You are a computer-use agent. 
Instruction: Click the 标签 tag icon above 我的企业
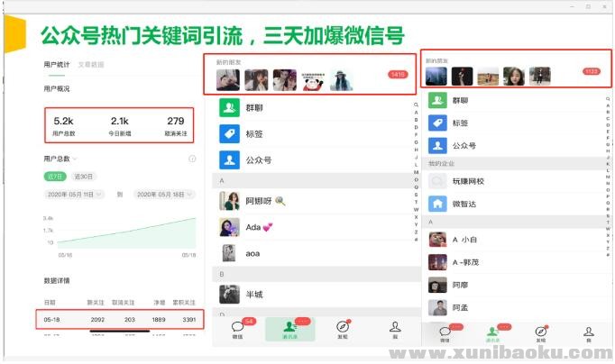(x=437, y=123)
